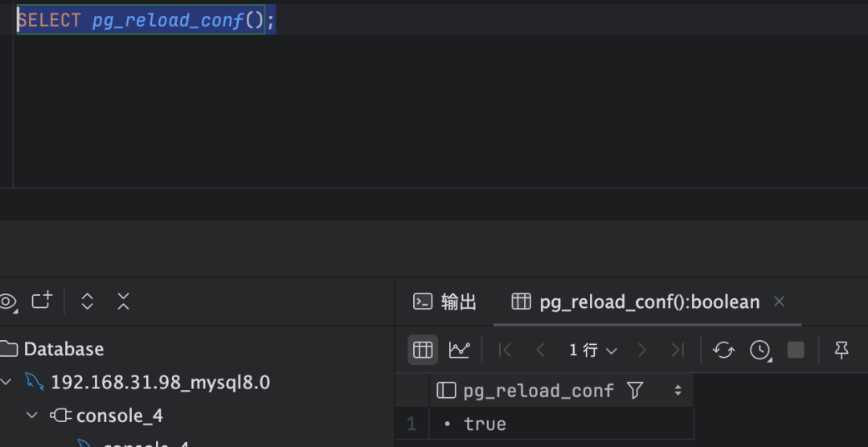The width and height of the screenshot is (868, 447).
Task: Go to first page of results
Action: (506, 350)
